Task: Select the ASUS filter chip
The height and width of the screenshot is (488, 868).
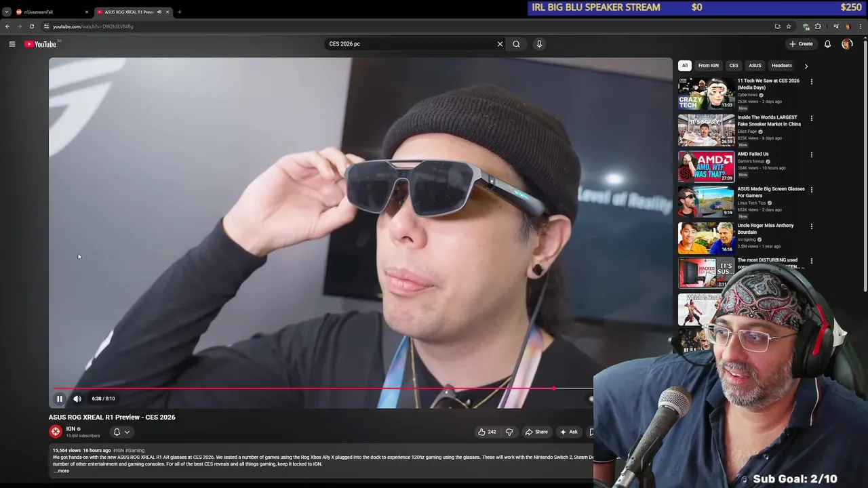Action: point(755,66)
